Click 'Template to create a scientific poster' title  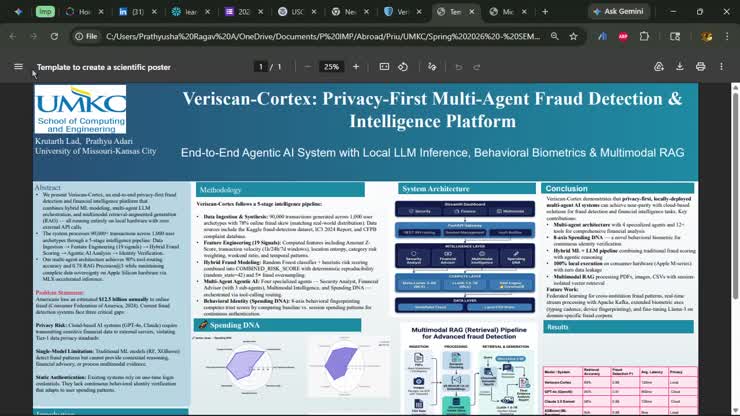pyautogui.click(x=104, y=67)
